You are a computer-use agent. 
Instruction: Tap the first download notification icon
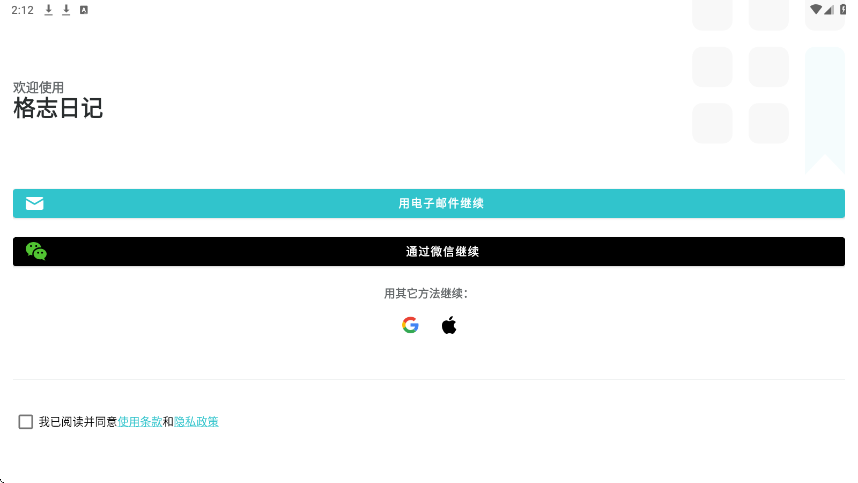(49, 10)
